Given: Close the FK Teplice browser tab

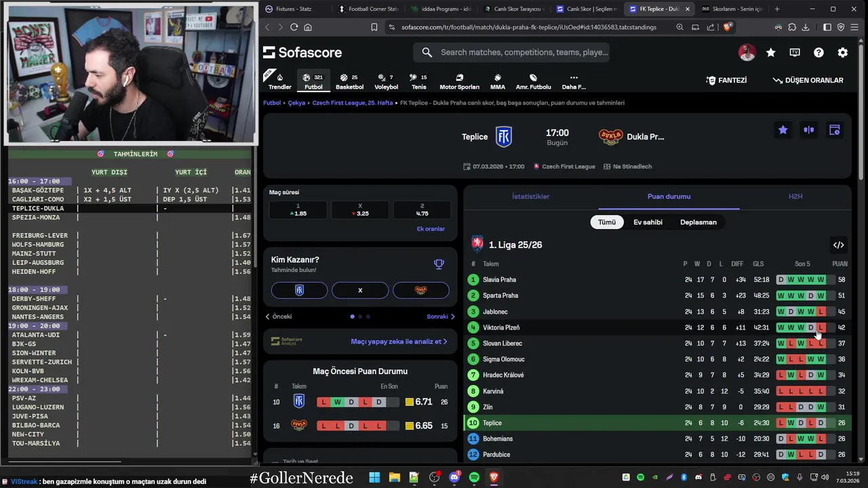Looking at the screenshot, I should pyautogui.click(x=688, y=9).
